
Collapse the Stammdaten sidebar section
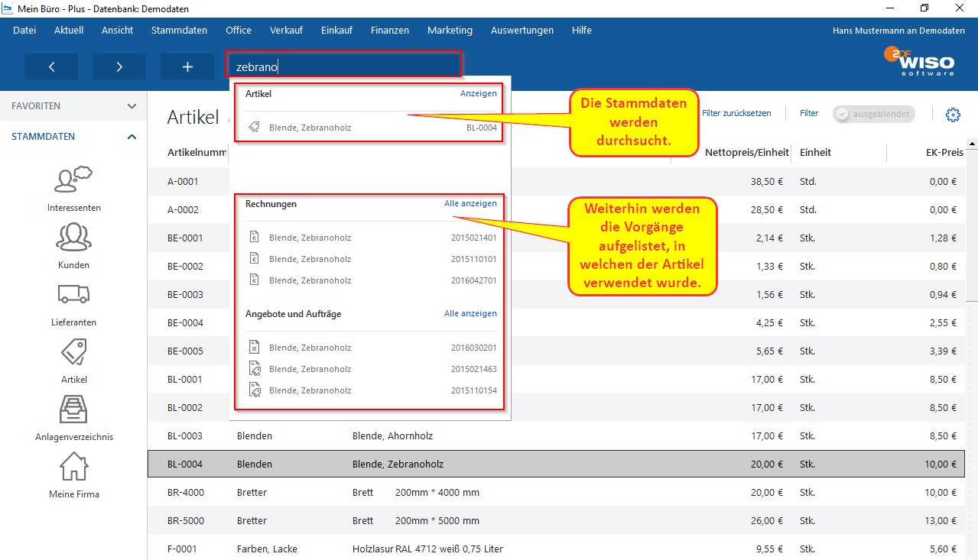point(132,137)
